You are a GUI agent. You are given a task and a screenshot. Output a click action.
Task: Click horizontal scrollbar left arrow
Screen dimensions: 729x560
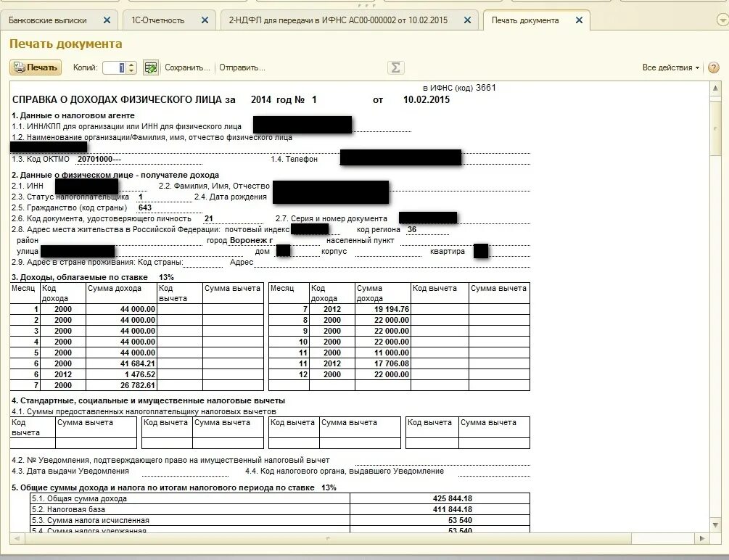click(x=17, y=539)
